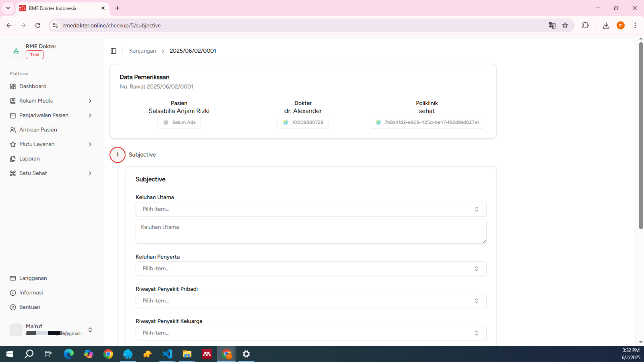
Task: Bookmark this page with star icon
Action: tap(565, 25)
